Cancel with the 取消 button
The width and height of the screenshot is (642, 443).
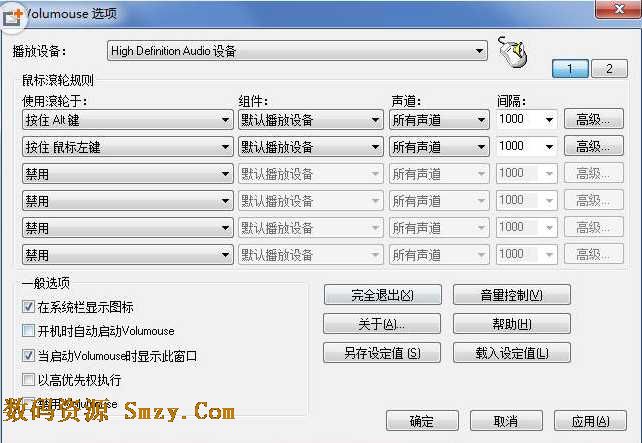(x=506, y=420)
